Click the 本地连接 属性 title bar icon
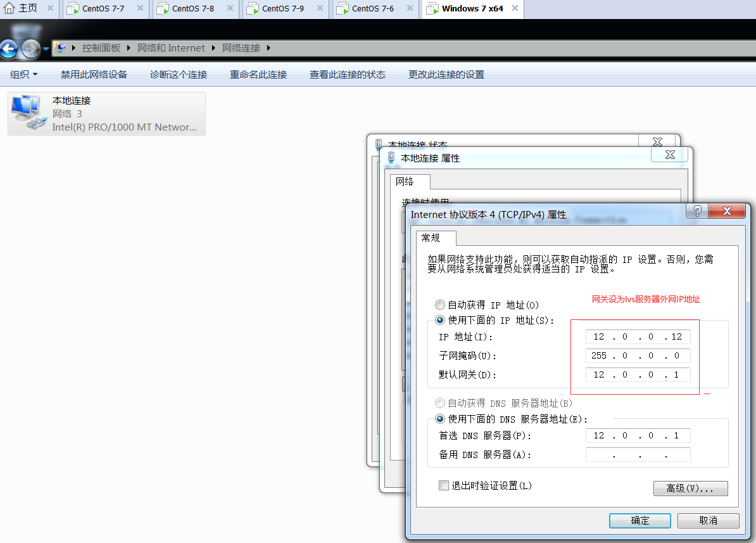The height and width of the screenshot is (543, 756). [x=391, y=157]
